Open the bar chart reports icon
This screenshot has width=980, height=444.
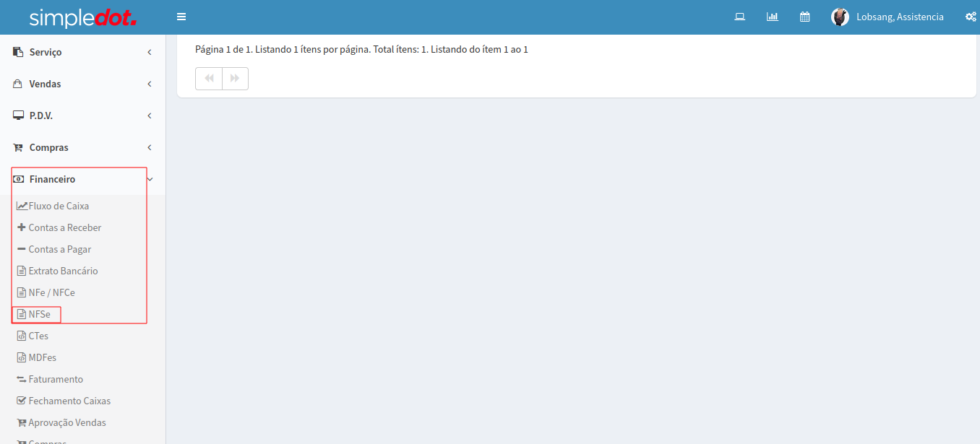[772, 17]
